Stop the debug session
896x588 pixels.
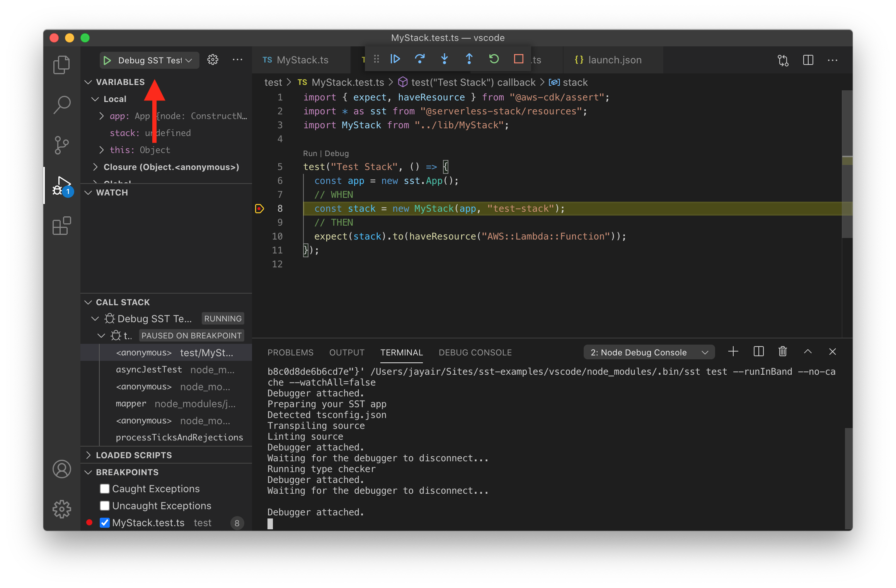click(x=519, y=59)
